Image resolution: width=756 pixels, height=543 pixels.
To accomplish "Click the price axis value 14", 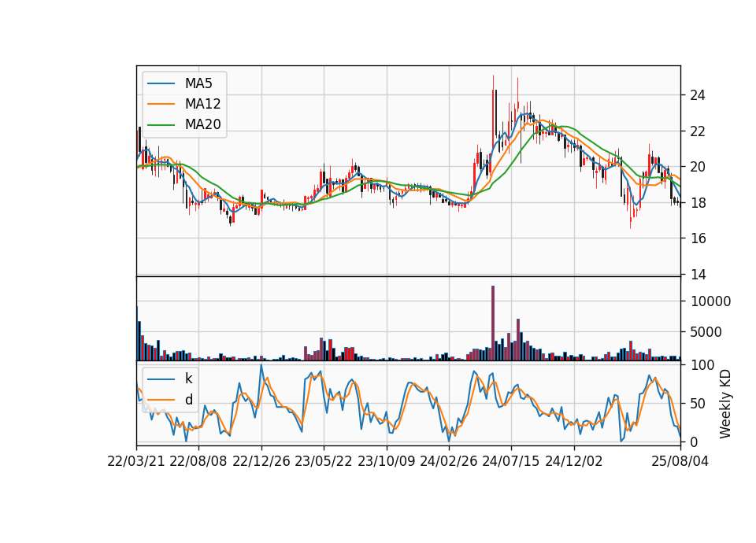I will coord(698,275).
